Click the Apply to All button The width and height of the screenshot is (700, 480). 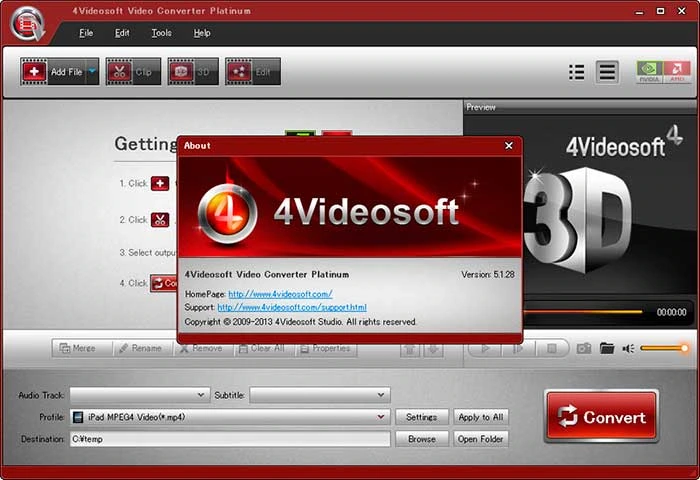coord(481,417)
